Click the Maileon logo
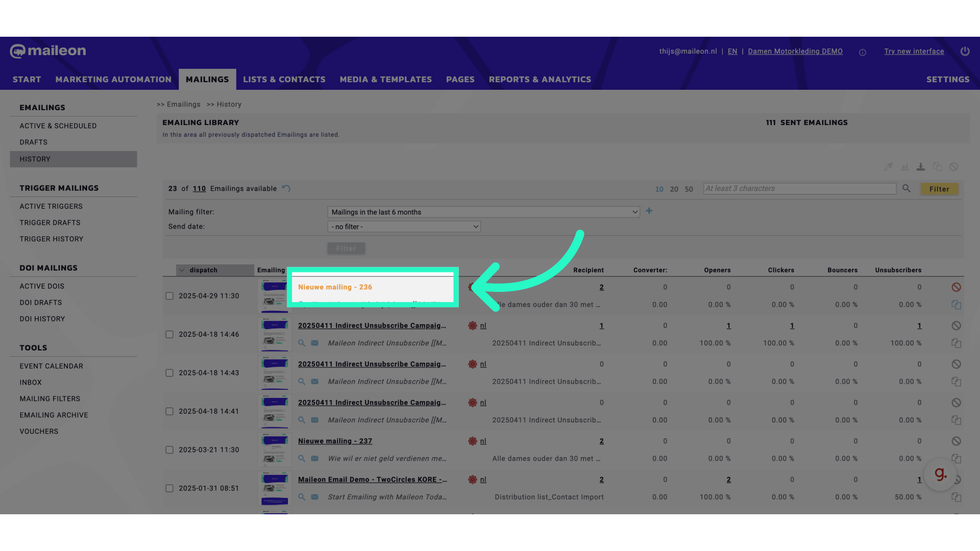980x551 pixels. [x=48, y=51]
